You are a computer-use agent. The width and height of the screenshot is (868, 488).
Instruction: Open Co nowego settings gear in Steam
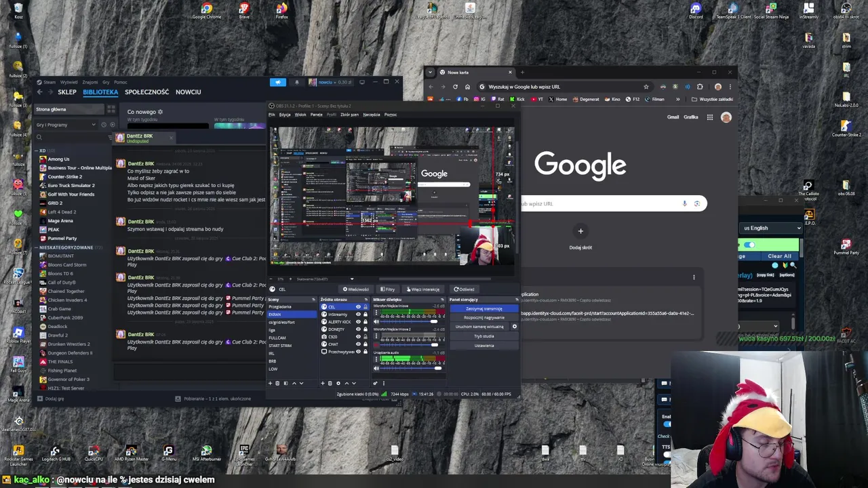(160, 112)
